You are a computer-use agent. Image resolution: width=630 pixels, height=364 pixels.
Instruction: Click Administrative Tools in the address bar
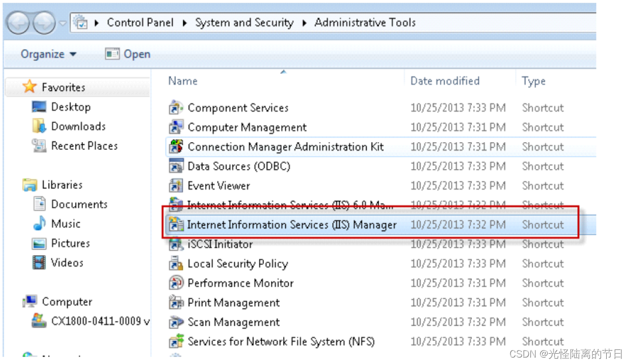click(x=365, y=23)
